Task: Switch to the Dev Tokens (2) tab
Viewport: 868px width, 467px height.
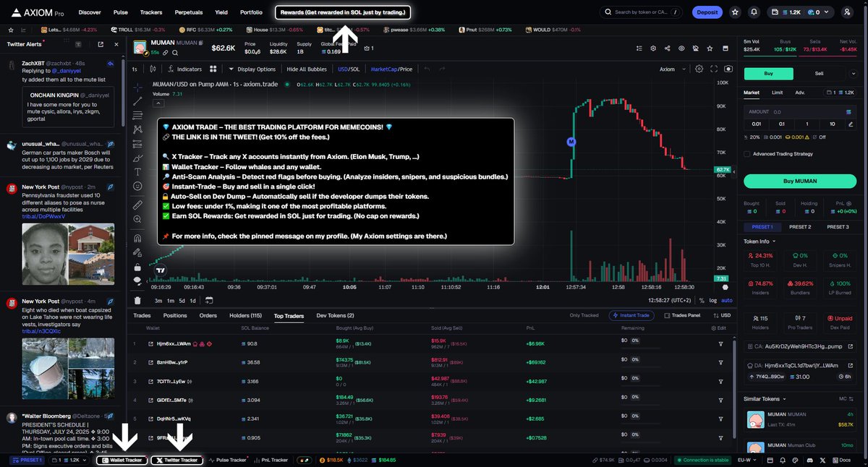Action: [x=336, y=315]
